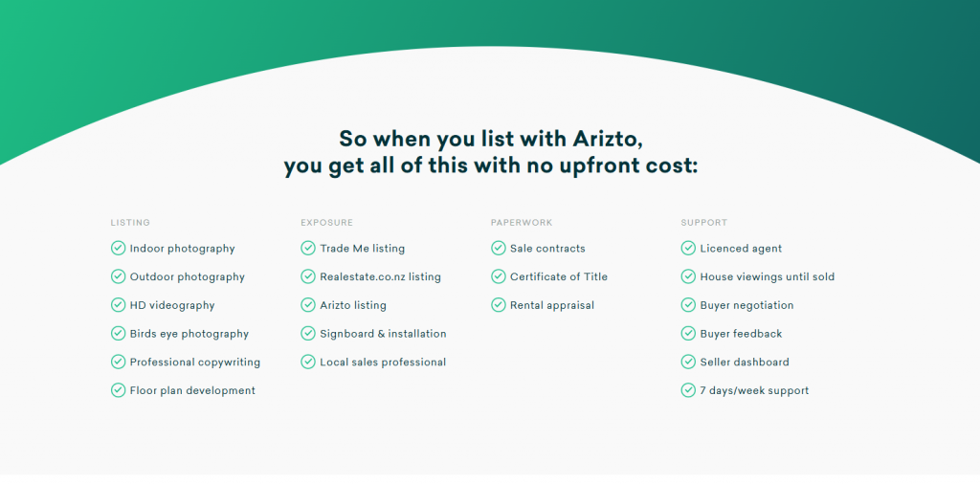Click the Certificate of Title text

(x=559, y=277)
